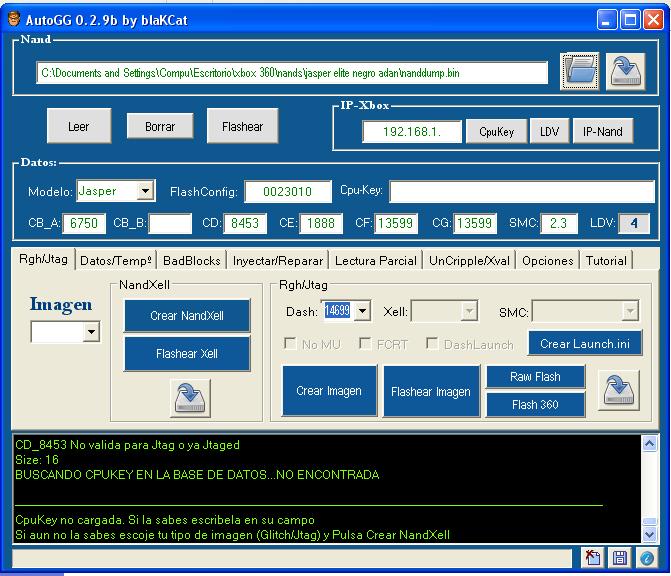Switch to the Datos/Tempº tab
Image resolution: width=671 pixels, height=576 pixels.
point(116,261)
